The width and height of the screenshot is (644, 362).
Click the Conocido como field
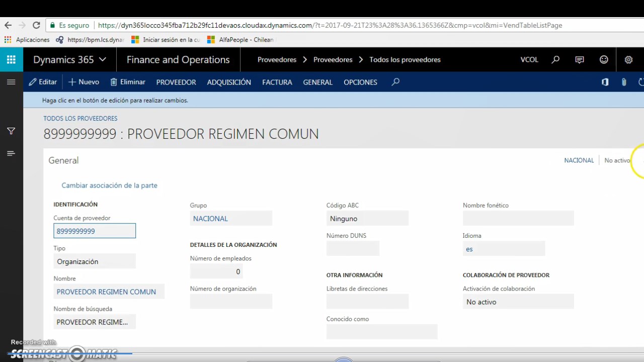[x=382, y=332]
